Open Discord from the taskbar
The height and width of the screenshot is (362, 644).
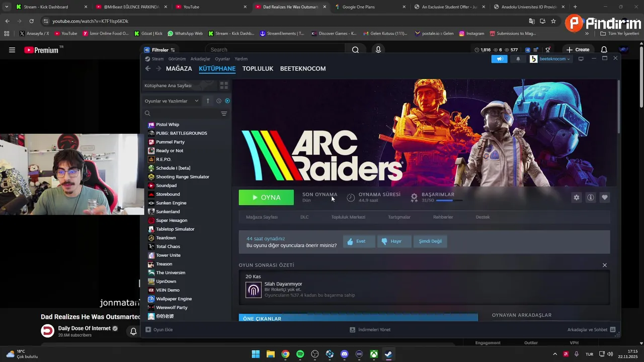tap(344, 354)
